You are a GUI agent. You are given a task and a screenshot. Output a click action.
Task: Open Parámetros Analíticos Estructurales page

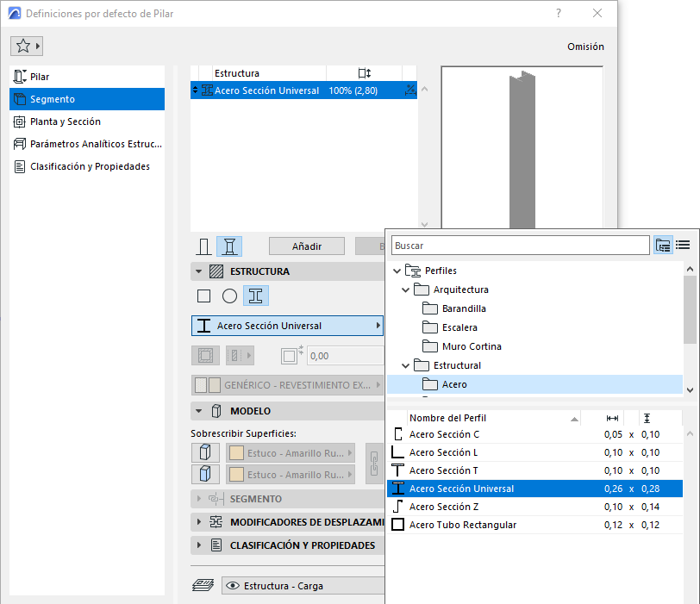[87, 144]
